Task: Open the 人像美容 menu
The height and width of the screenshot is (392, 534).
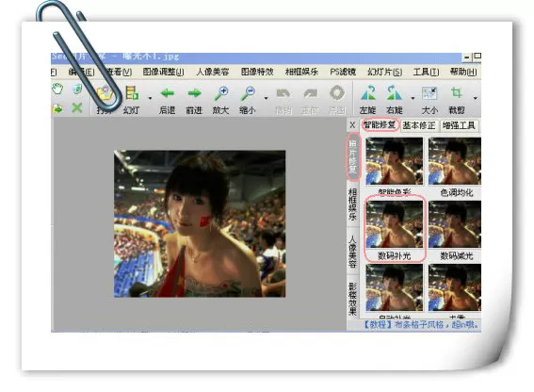Action: pos(213,72)
